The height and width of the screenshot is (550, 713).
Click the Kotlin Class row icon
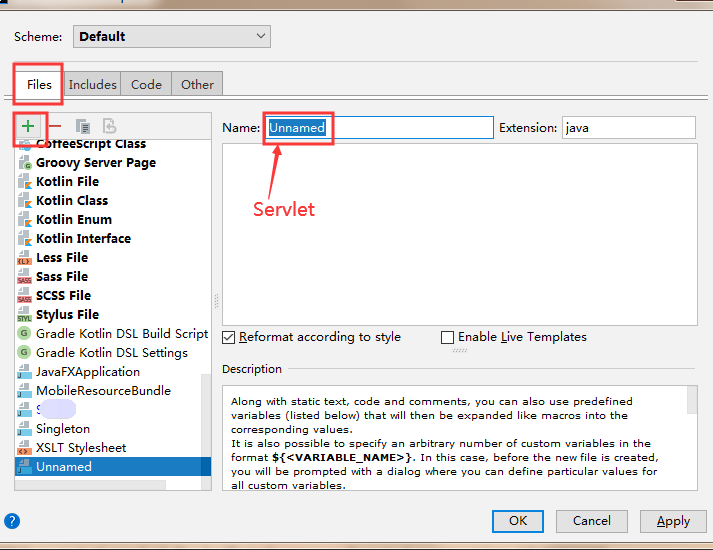click(x=25, y=200)
